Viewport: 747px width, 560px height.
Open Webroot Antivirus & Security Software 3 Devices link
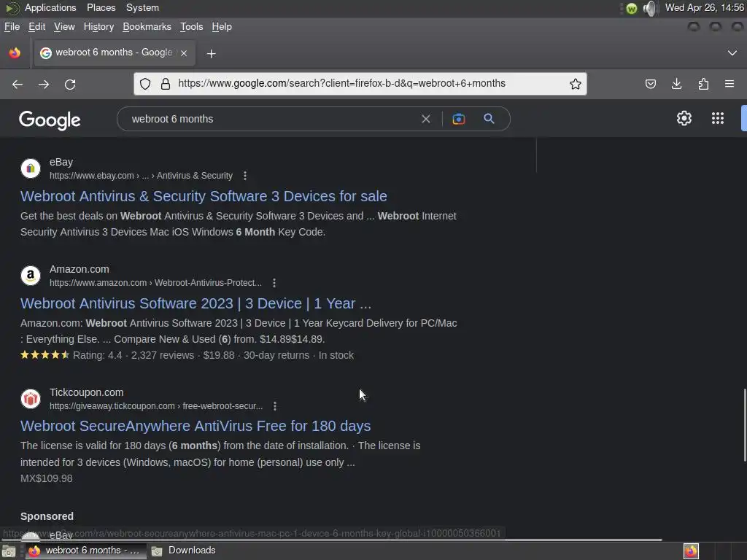[x=204, y=196]
